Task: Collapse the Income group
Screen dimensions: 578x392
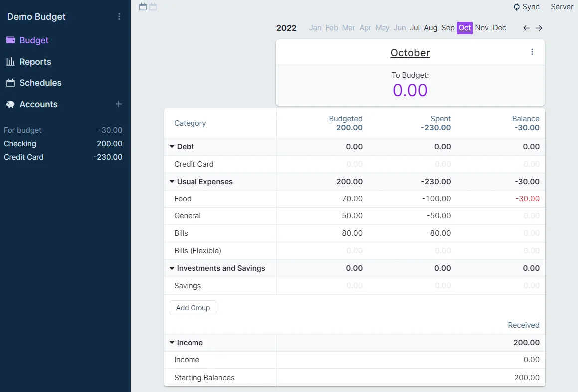Action: 172,343
